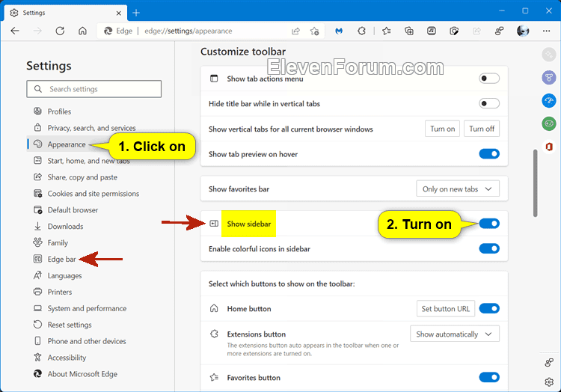
Task: Open the Favorites list icon in toolbar
Action: 387,31
